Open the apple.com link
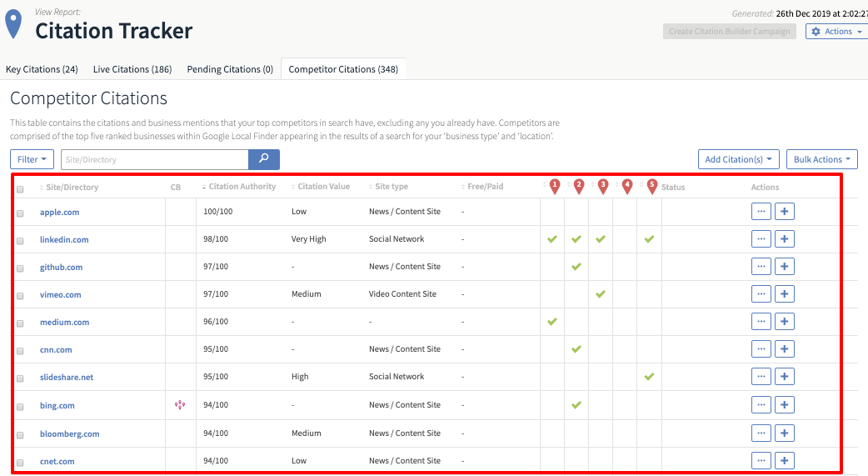The width and height of the screenshot is (868, 476). point(59,213)
